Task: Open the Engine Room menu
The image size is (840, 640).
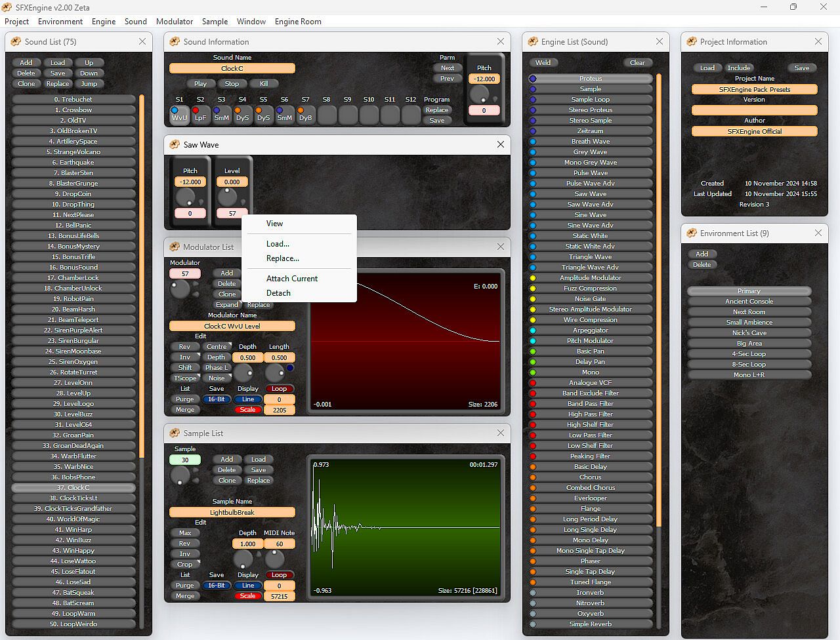Action: [x=298, y=22]
